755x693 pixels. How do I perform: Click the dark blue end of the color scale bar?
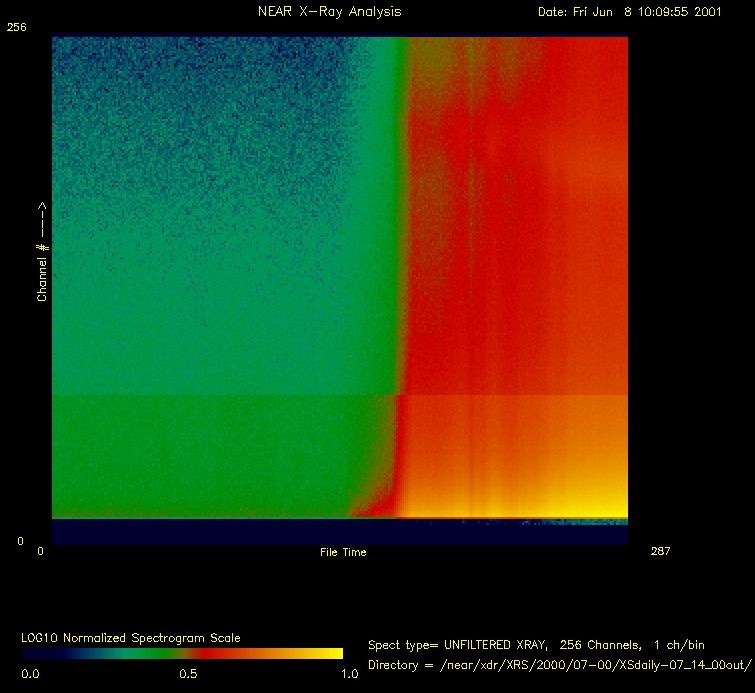click(x=35, y=653)
